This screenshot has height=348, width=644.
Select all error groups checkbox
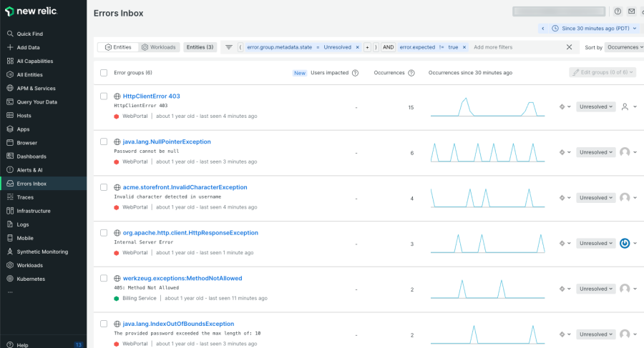(104, 73)
